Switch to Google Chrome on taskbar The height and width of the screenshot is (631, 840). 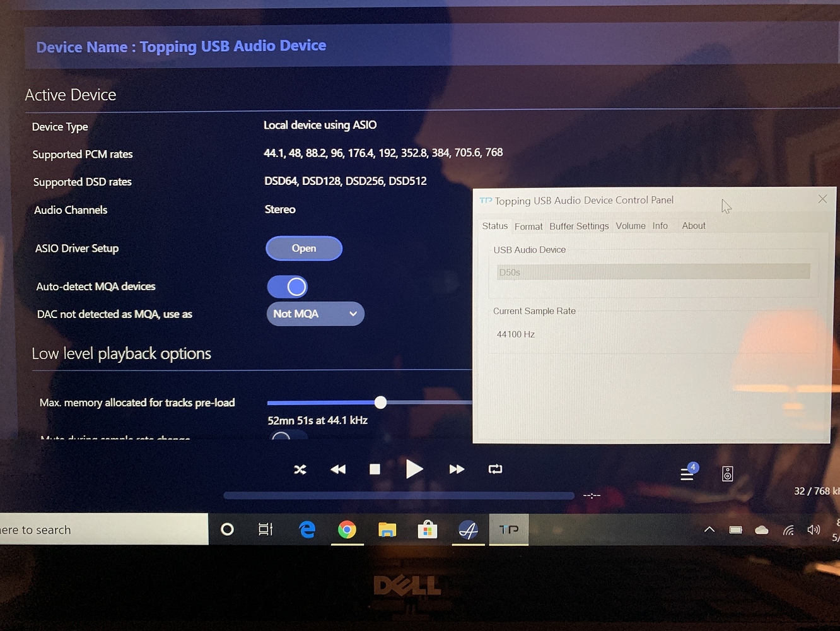[x=346, y=529]
